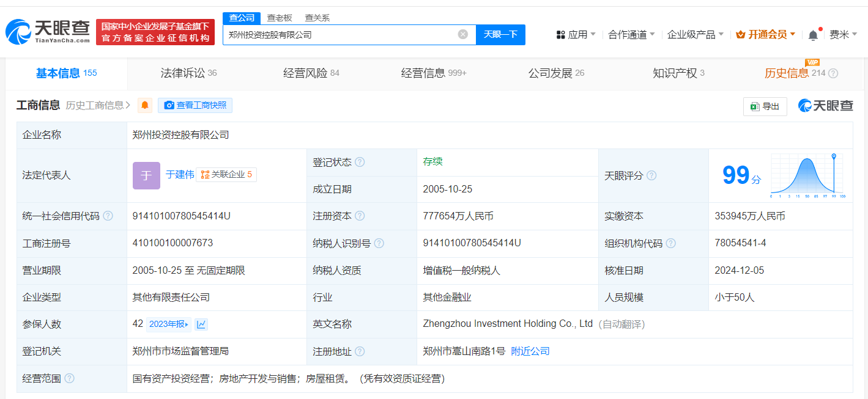Open the 知识产权 tab
868x399 pixels.
[678, 73]
